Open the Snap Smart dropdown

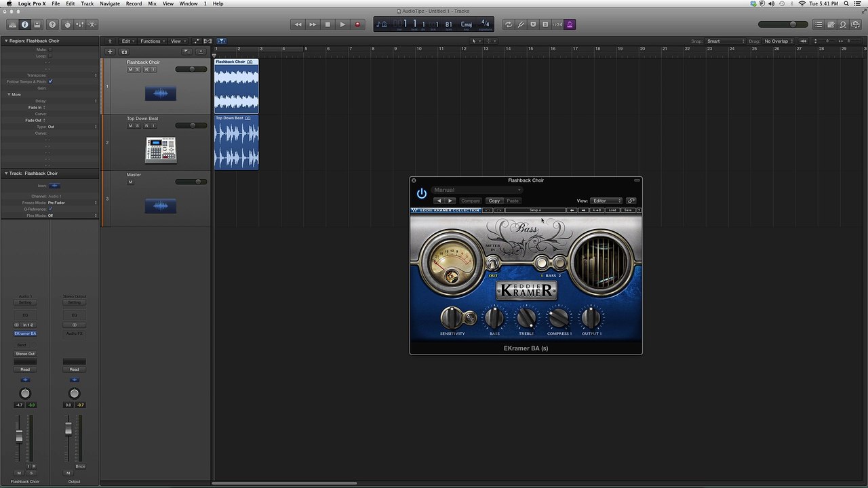click(x=725, y=41)
